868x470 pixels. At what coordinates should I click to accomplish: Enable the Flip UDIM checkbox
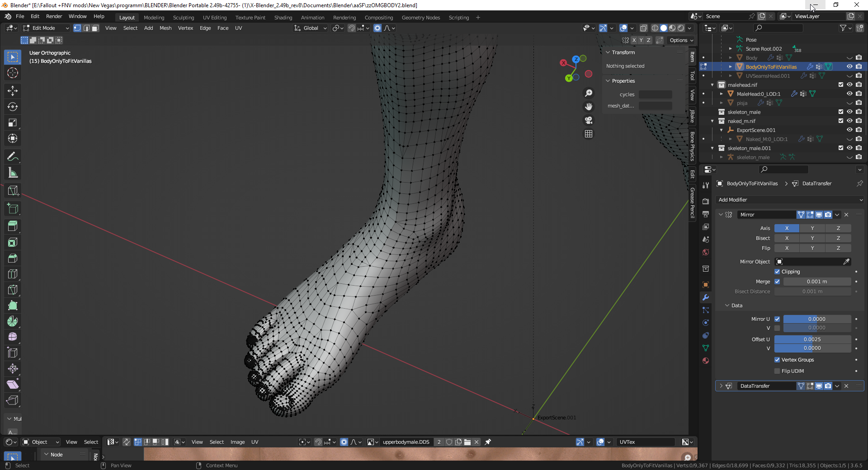click(777, 371)
